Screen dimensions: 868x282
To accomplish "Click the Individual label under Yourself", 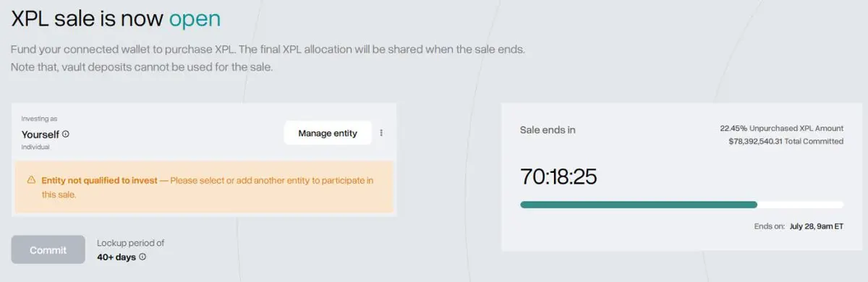I will pyautogui.click(x=35, y=147).
